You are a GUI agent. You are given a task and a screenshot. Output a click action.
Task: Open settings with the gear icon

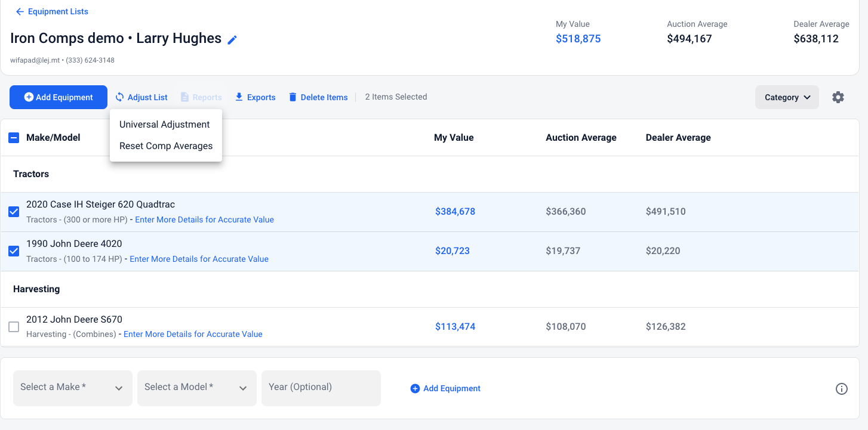(x=838, y=97)
